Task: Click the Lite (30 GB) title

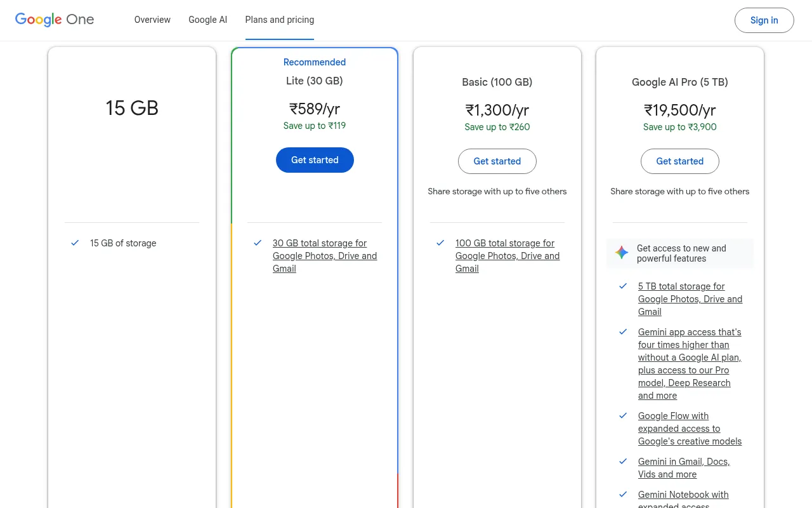Action: pos(315,81)
